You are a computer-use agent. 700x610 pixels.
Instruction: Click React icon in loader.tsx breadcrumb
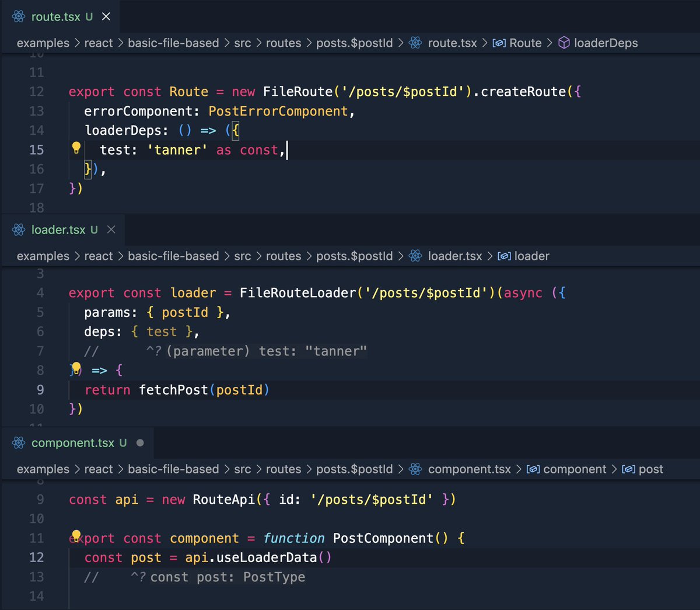pyautogui.click(x=415, y=256)
